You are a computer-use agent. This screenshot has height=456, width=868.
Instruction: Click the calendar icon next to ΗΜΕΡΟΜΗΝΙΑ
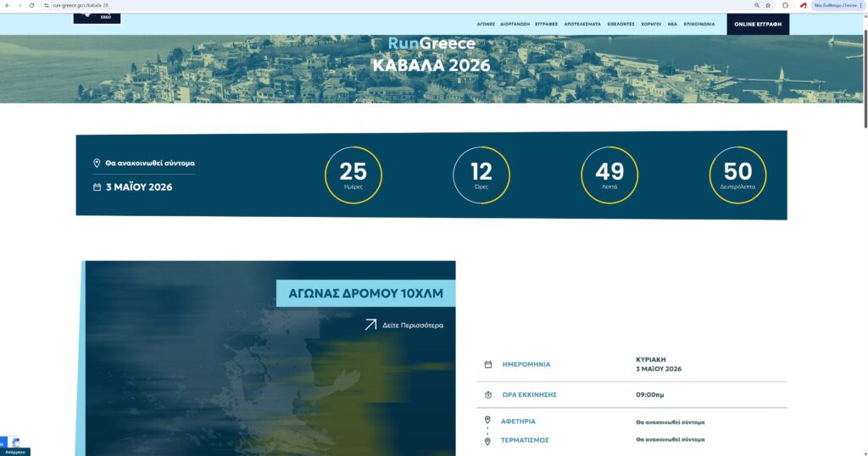pos(488,364)
